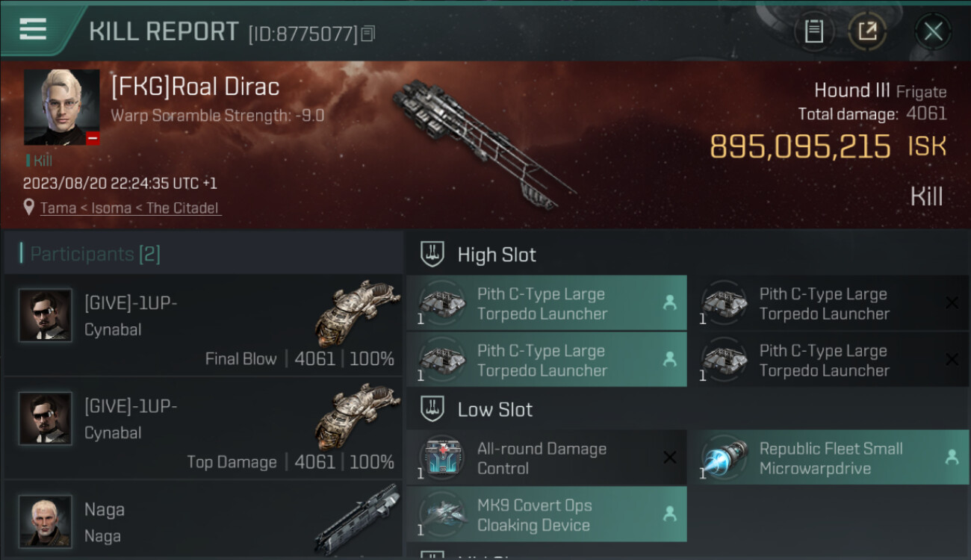Select MK9 Covert Ops Cloaking Device item
This screenshot has width=971, height=560.
[x=547, y=514]
